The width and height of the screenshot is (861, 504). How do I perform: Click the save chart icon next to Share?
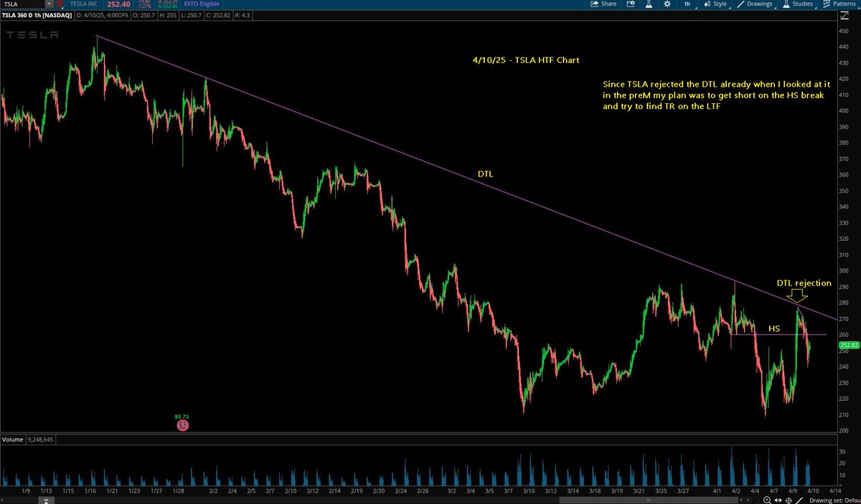point(631,4)
